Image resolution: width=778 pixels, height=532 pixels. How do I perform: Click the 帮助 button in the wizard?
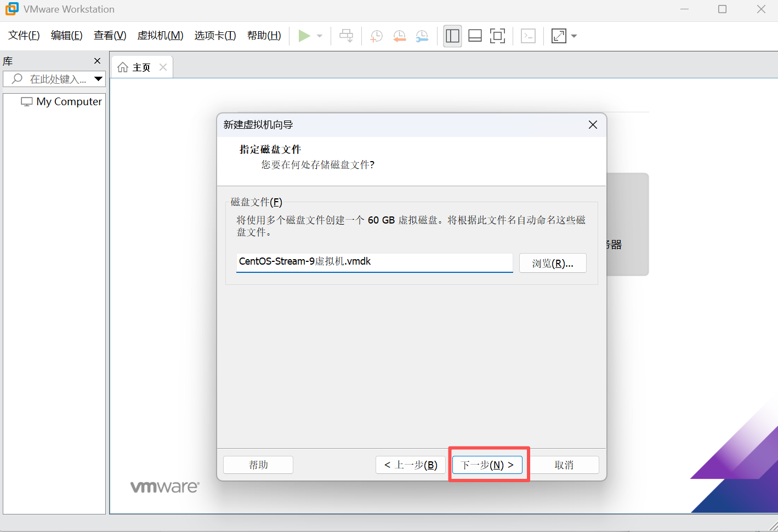(258, 465)
